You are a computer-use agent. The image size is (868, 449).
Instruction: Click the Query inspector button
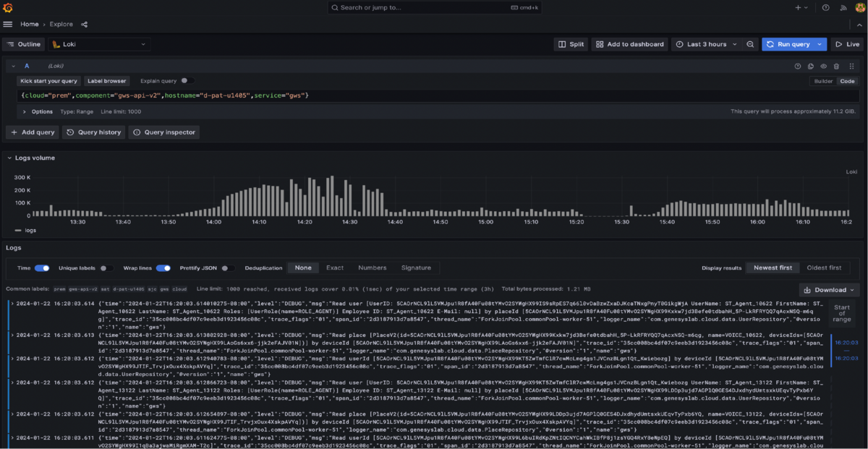[163, 132]
